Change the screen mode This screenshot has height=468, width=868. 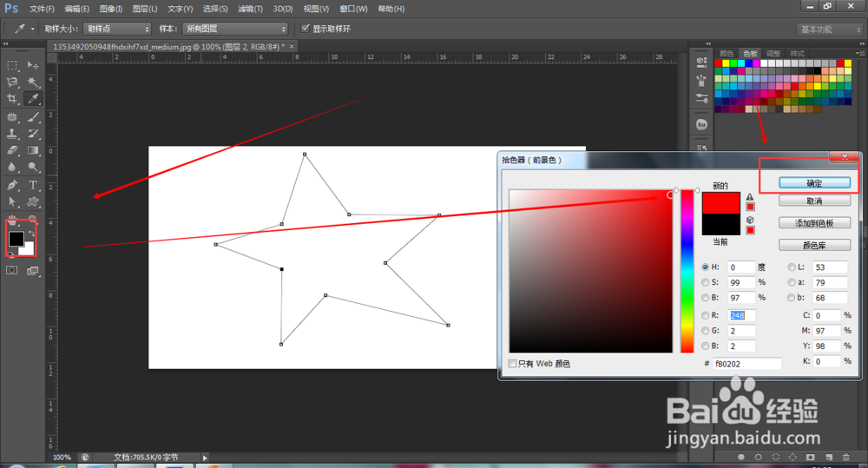click(x=33, y=270)
